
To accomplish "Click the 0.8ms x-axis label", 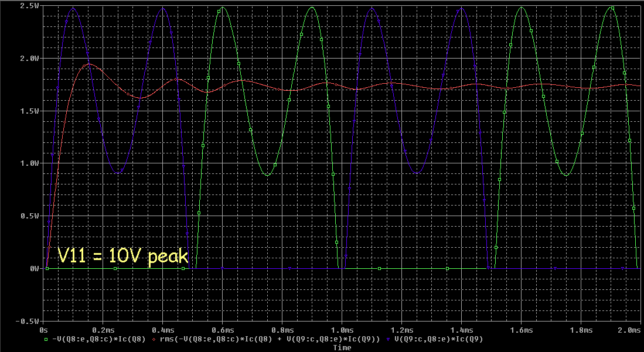I will click(282, 330).
